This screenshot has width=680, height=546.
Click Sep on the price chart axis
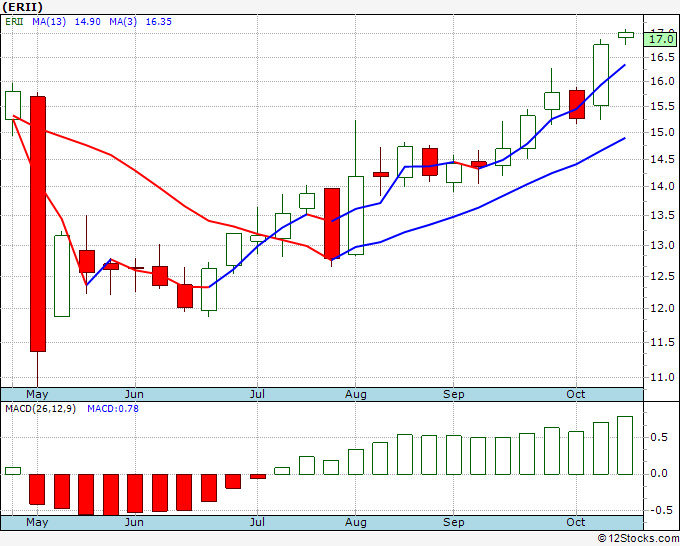click(x=454, y=395)
